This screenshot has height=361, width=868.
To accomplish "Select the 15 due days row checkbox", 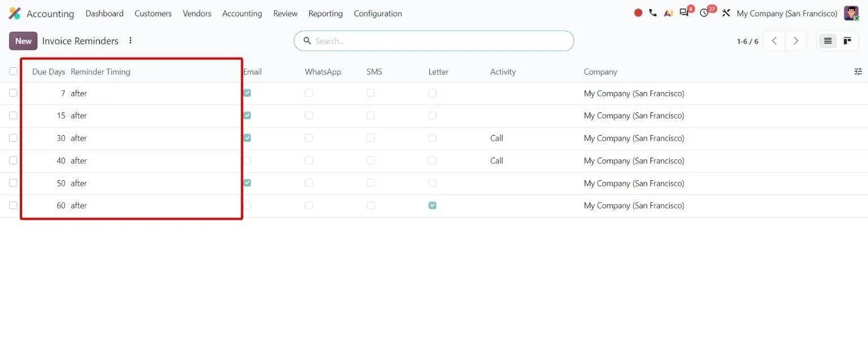I will (x=13, y=115).
